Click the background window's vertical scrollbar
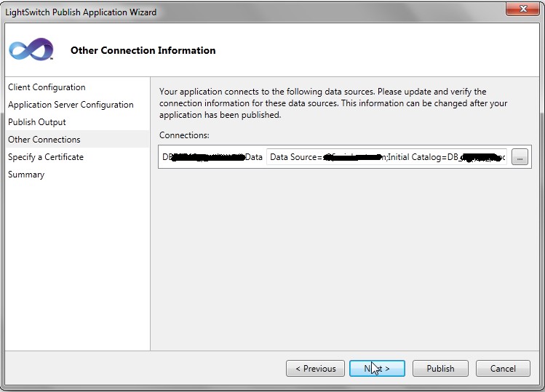This screenshot has height=392, width=545. tap(541, 218)
